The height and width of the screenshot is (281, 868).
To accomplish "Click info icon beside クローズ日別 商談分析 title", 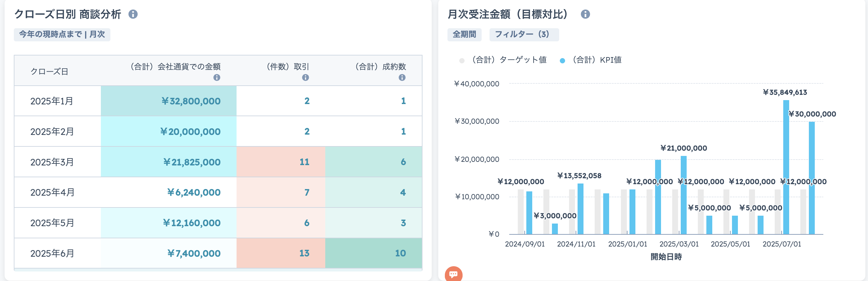I will (133, 14).
